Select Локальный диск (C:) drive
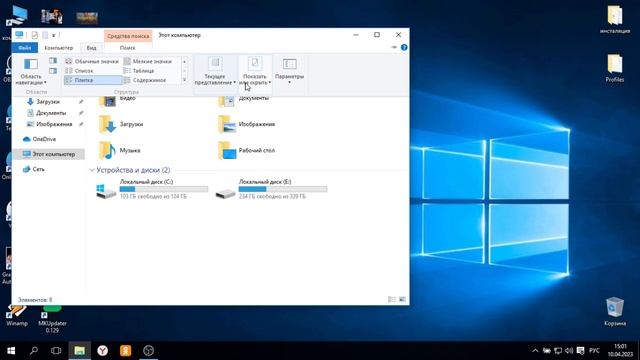The width and height of the screenshot is (640, 360). [152, 189]
